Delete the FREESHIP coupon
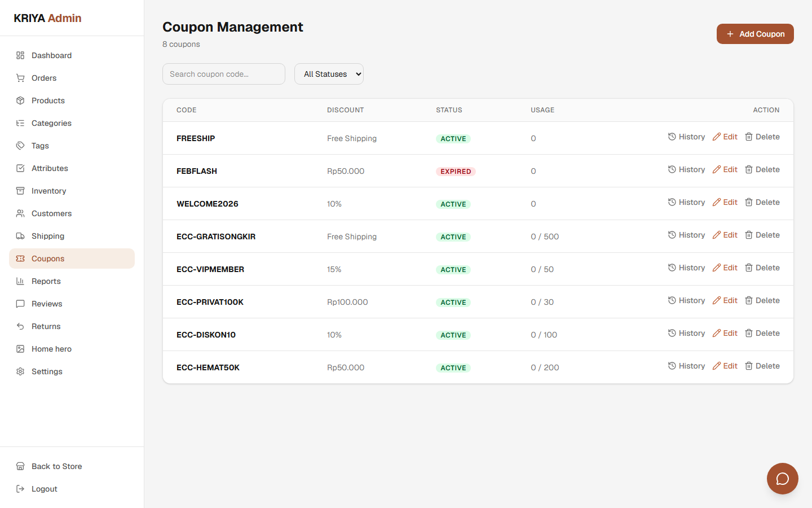 762,137
